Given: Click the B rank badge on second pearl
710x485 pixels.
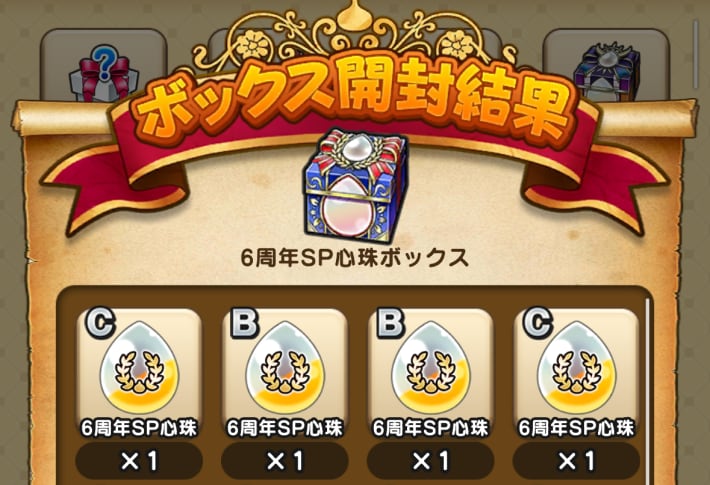Looking at the screenshot, I should [x=245, y=323].
